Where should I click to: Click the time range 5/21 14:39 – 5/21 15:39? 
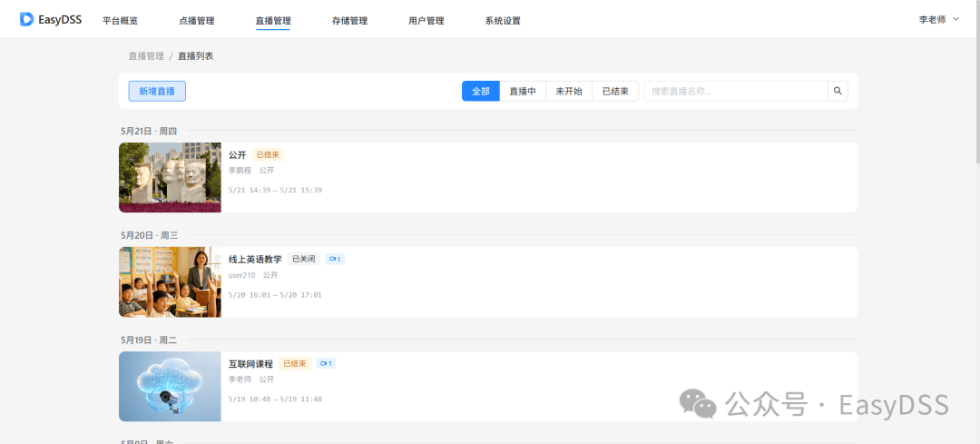(275, 190)
